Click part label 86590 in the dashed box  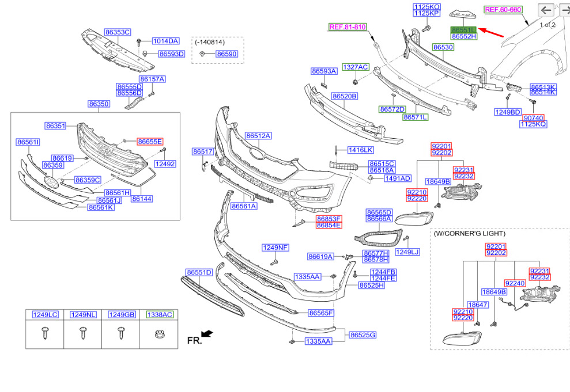(x=227, y=54)
